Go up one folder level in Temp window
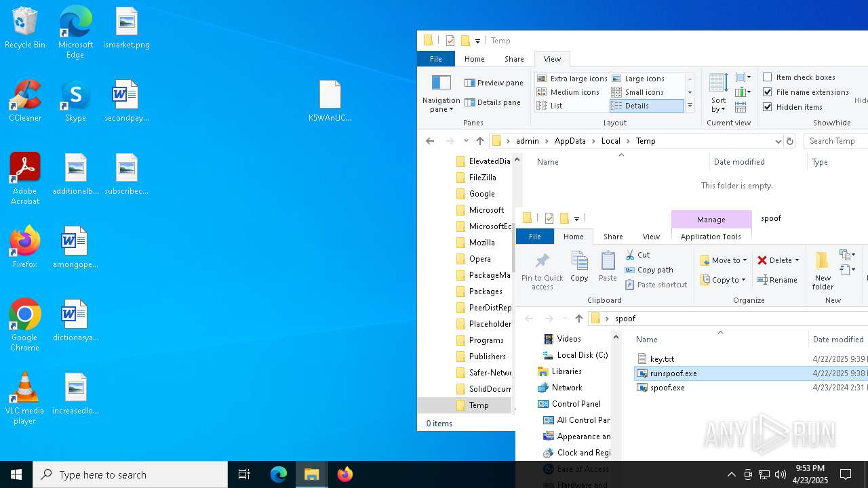868x488 pixels. [479, 141]
